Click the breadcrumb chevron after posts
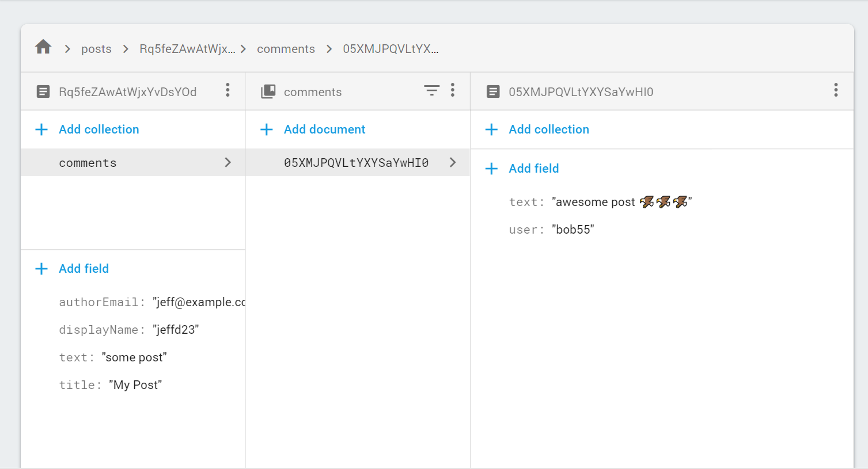This screenshot has width=868, height=469. click(x=125, y=49)
